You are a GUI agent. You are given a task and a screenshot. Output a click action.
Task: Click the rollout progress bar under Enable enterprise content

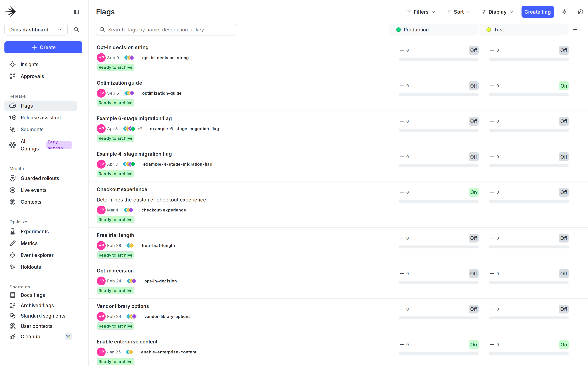point(439,353)
